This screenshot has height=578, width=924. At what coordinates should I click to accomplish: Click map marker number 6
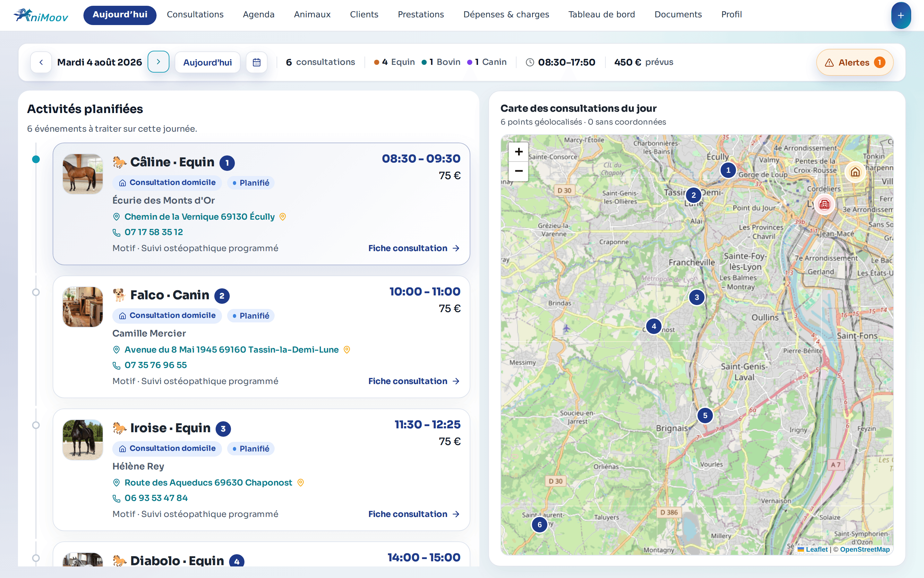[x=540, y=524]
